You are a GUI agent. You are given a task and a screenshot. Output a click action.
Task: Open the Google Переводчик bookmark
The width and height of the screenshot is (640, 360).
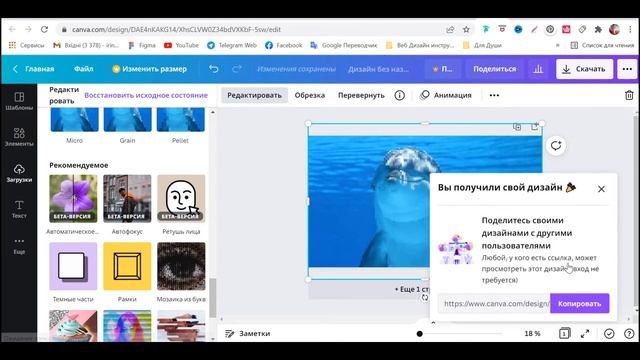pos(344,45)
